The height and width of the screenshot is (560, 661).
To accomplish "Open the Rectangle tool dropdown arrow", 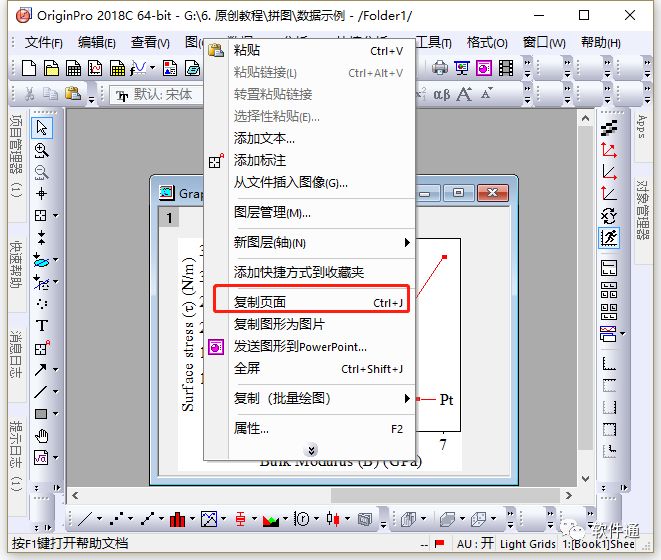I will click(x=56, y=414).
